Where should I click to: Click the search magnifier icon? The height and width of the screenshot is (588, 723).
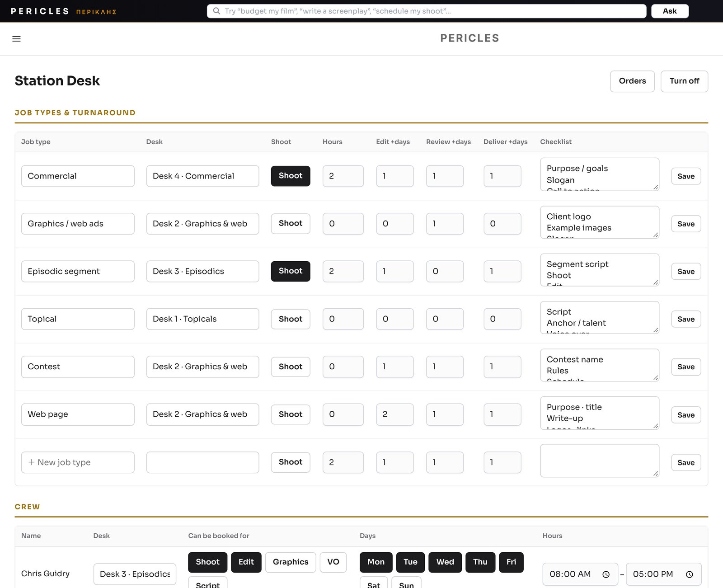(x=216, y=11)
